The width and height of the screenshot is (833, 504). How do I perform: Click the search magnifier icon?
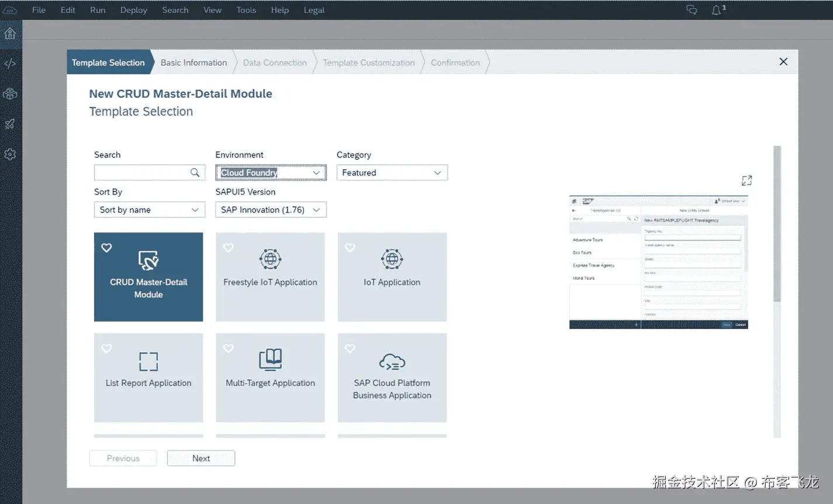195,172
